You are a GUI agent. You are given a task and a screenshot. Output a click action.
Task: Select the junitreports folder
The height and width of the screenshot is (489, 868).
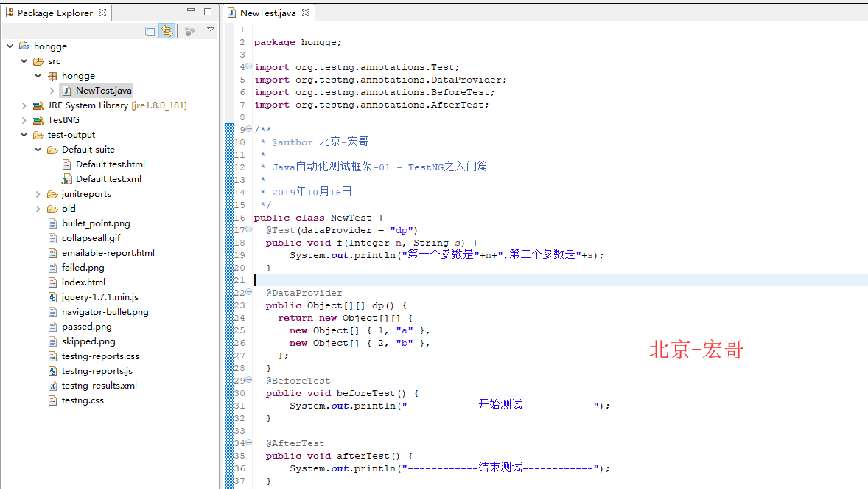pos(85,194)
